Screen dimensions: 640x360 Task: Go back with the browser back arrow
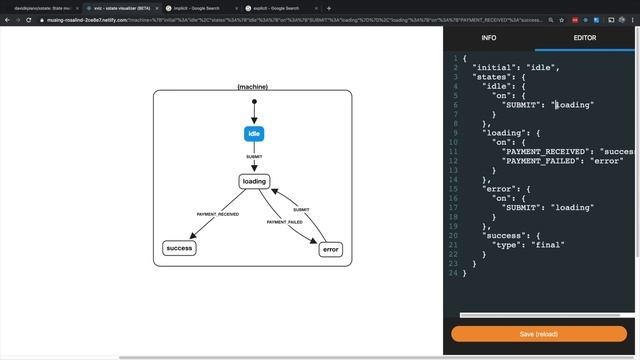(7, 20)
